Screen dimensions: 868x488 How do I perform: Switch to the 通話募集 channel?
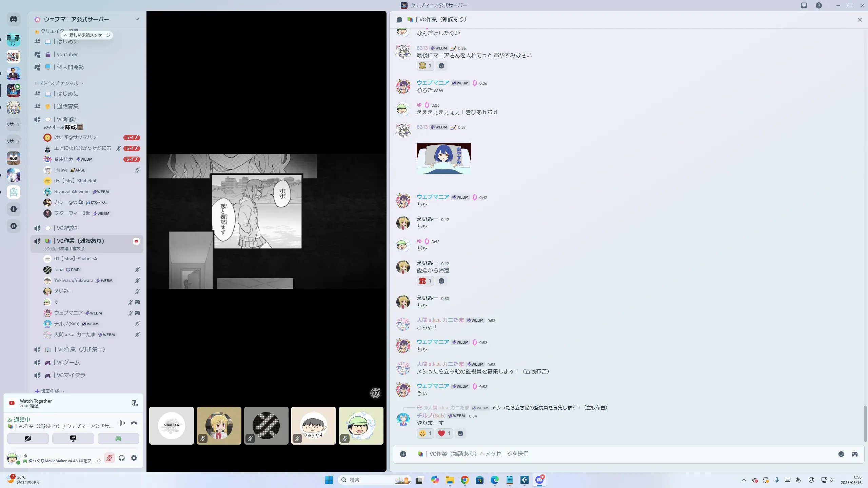click(67, 106)
